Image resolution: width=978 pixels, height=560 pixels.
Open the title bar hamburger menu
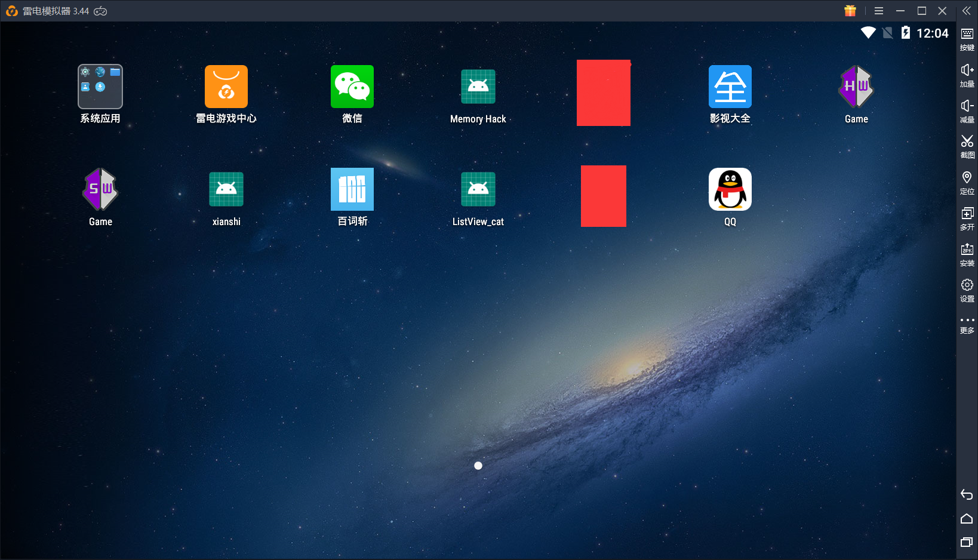click(879, 11)
